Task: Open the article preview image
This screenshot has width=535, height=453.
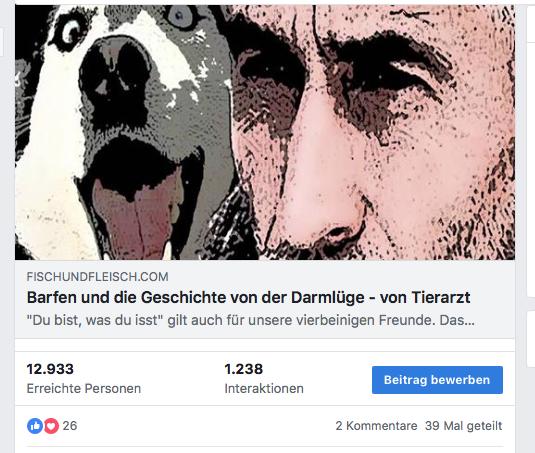Action: tap(265, 132)
